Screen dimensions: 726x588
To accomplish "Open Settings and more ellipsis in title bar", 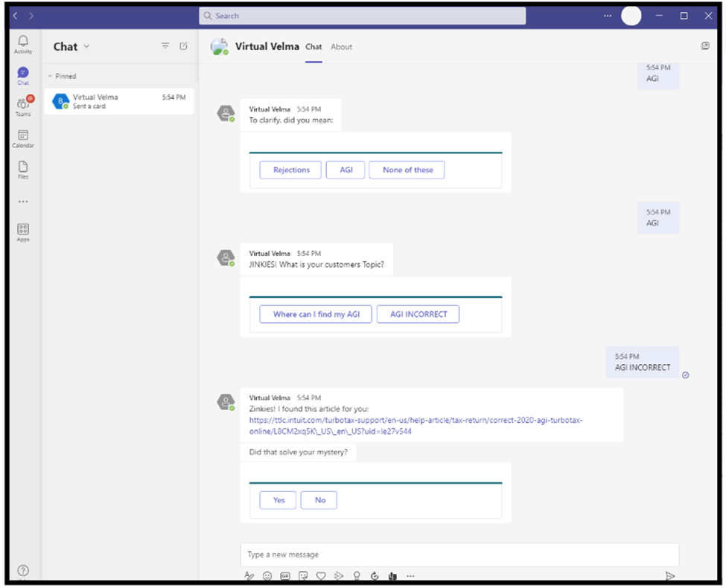I will 608,16.
